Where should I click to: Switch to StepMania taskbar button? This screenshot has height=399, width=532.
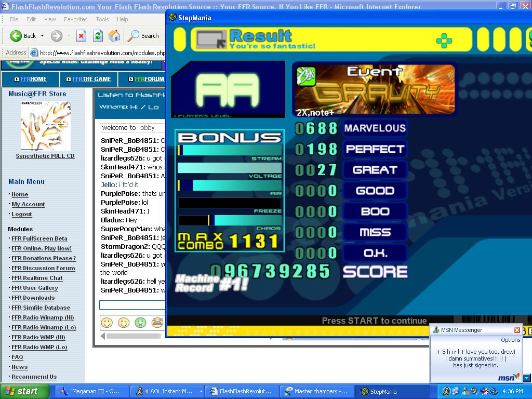(392, 391)
